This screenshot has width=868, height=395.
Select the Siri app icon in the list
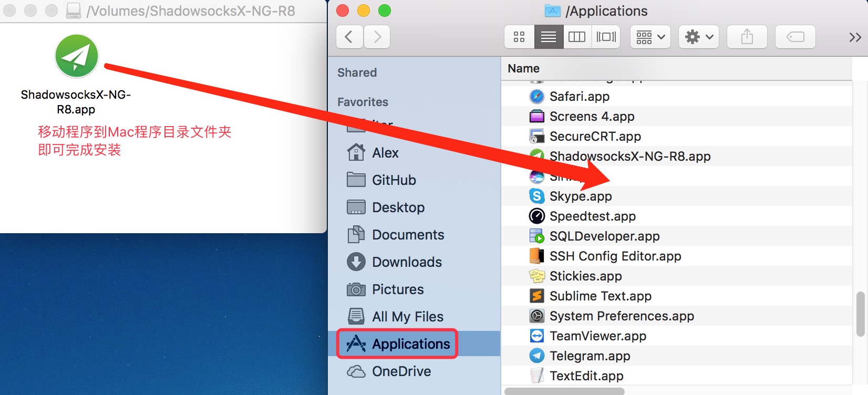(x=536, y=176)
